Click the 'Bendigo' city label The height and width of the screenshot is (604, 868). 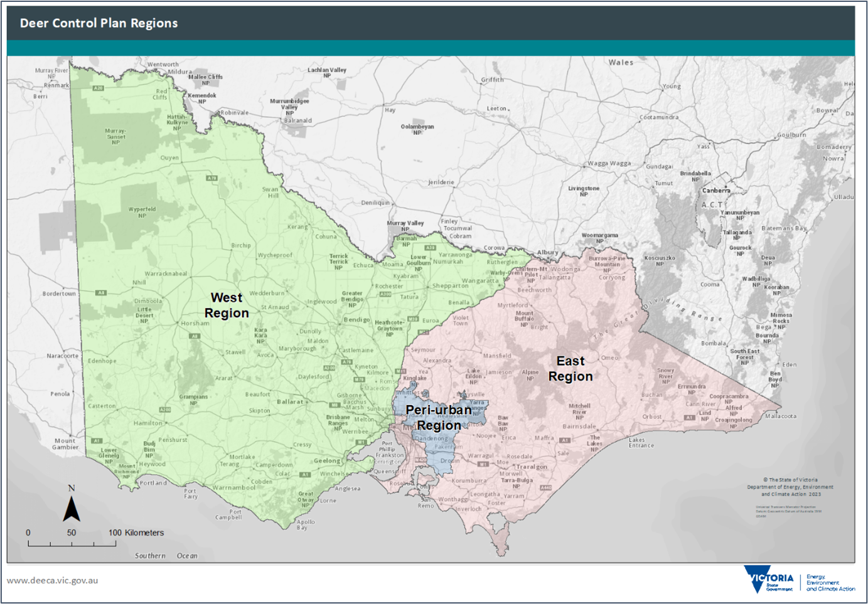tap(356, 320)
